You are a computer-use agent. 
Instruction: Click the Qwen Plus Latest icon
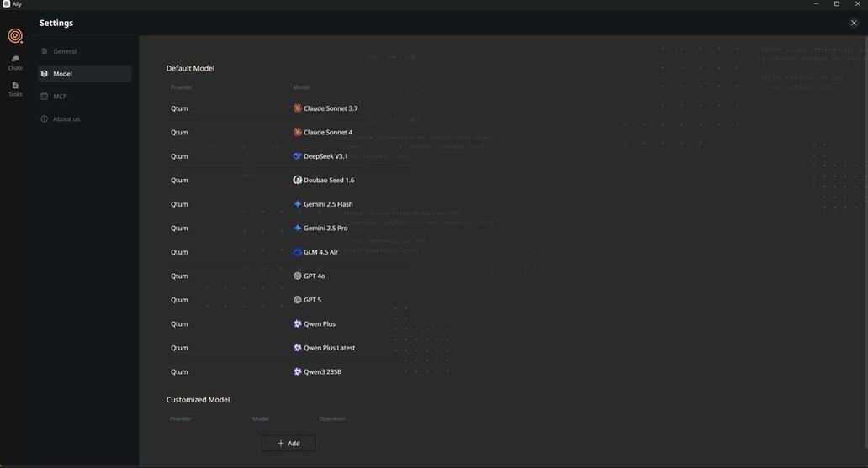click(297, 347)
